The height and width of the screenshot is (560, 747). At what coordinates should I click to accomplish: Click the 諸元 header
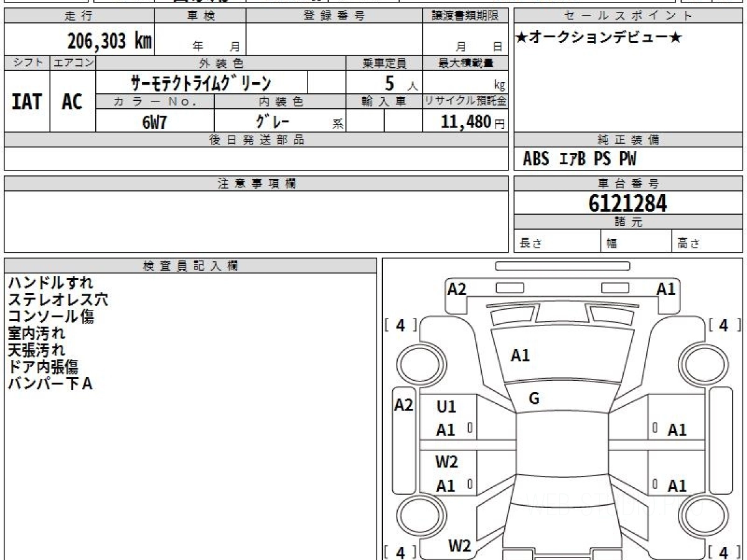click(628, 222)
